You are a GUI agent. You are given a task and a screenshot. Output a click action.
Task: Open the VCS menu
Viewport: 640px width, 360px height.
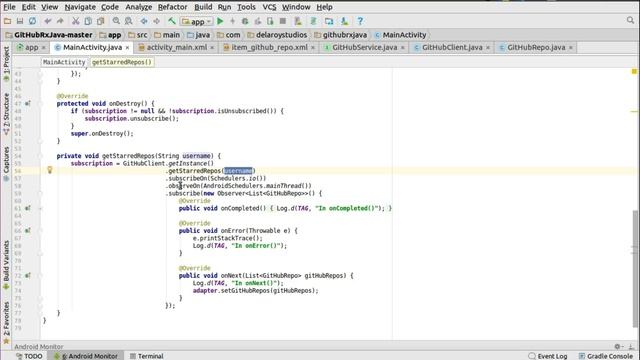point(269,7)
